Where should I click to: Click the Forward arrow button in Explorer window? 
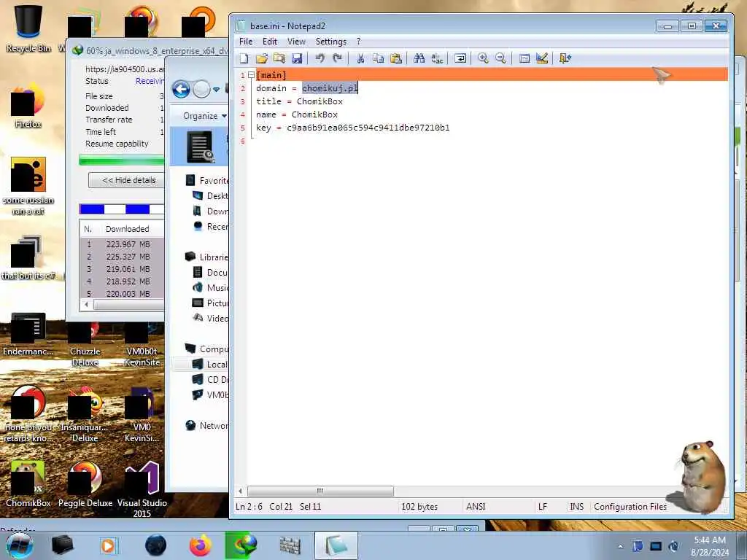pos(201,89)
